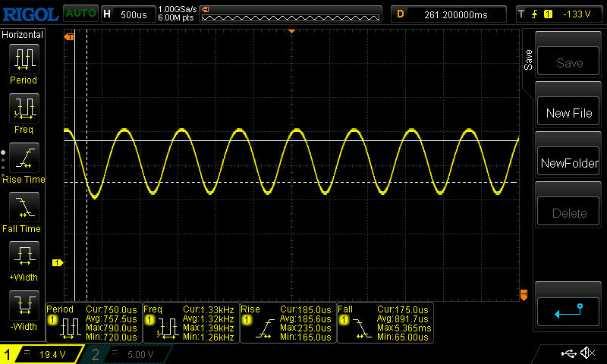The height and width of the screenshot is (364, 607).
Task: Enable channel 2 at 5.00 V
Action: 125,354
